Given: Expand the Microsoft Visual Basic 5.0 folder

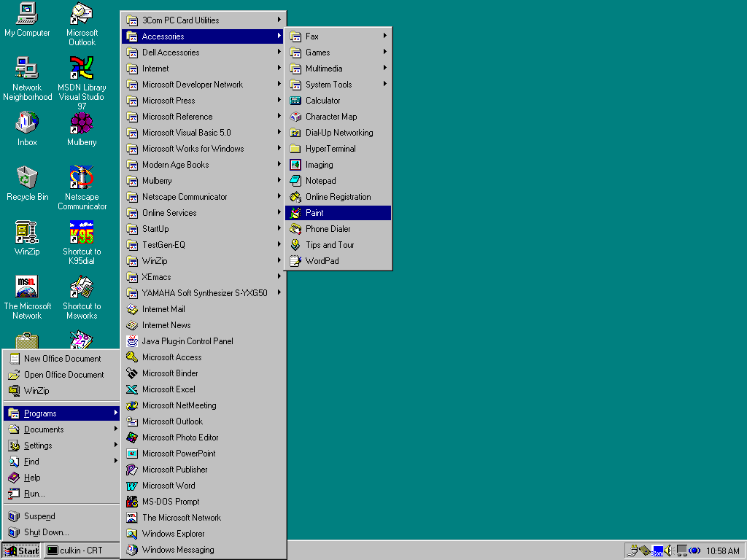Looking at the screenshot, I should (x=204, y=133).
